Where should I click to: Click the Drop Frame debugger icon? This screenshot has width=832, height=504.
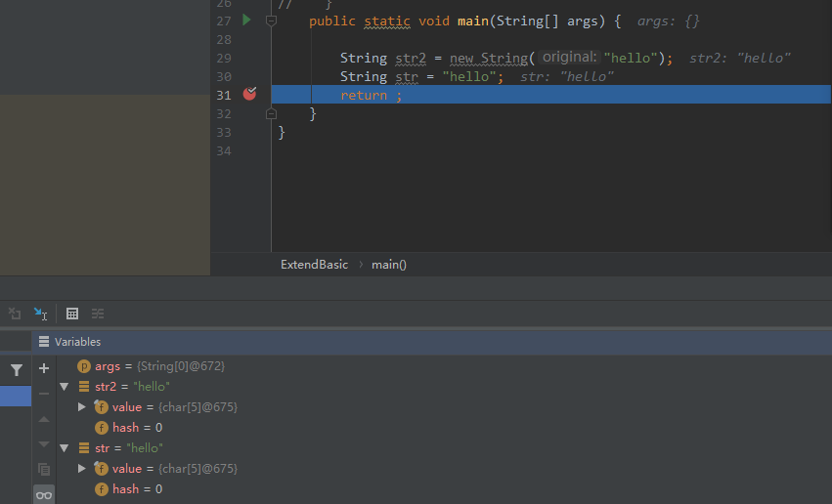click(15, 314)
